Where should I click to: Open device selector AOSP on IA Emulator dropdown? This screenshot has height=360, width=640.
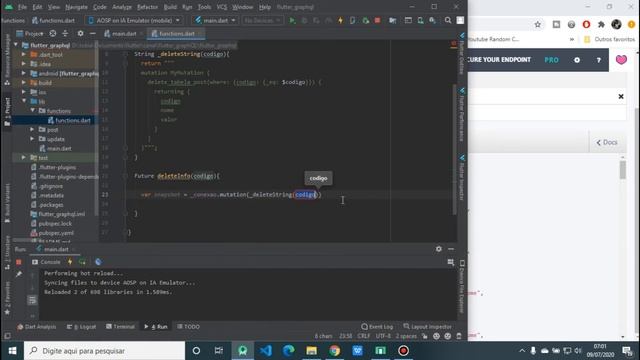(x=133, y=20)
